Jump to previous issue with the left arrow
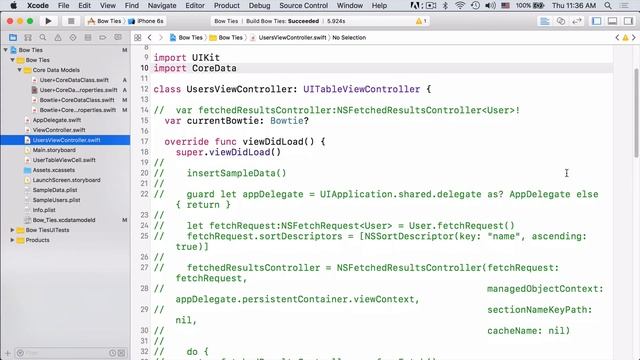This screenshot has height=360, width=640. pyautogui.click(x=617, y=38)
